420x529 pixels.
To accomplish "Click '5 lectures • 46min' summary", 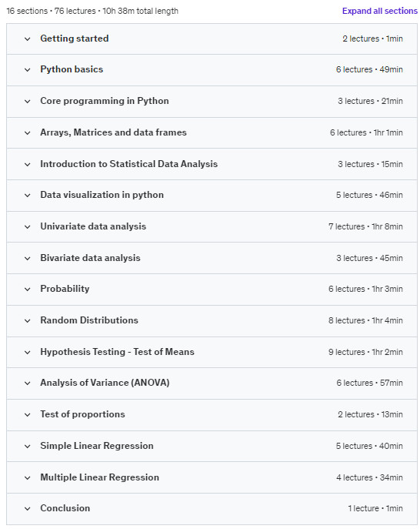I will point(369,195).
